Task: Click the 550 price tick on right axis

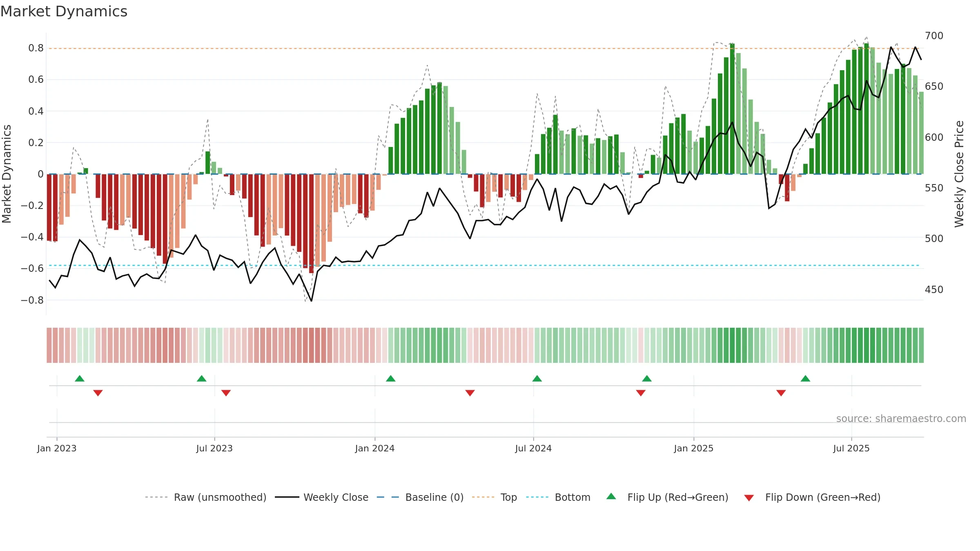Action: point(934,188)
